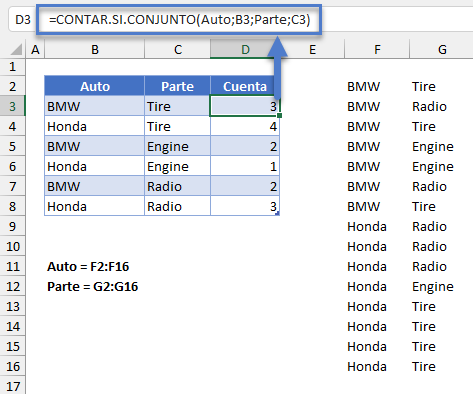Select cell G3 containing Radio

pos(442,106)
